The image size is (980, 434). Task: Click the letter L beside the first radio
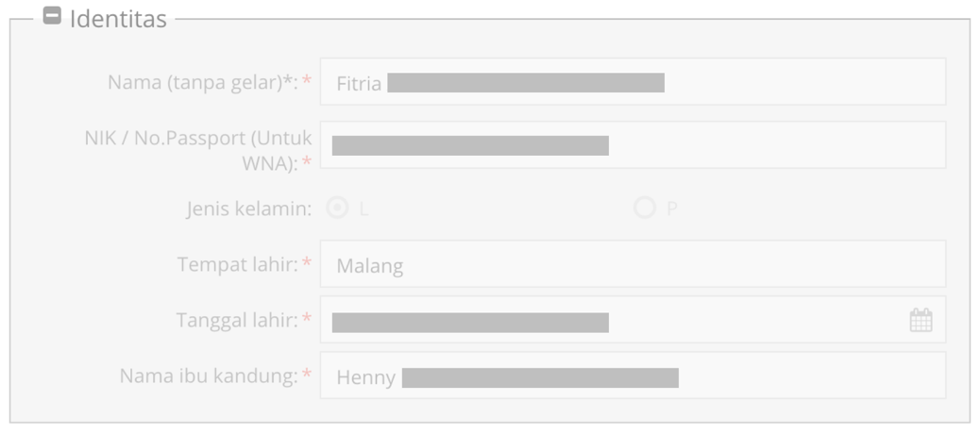click(363, 209)
